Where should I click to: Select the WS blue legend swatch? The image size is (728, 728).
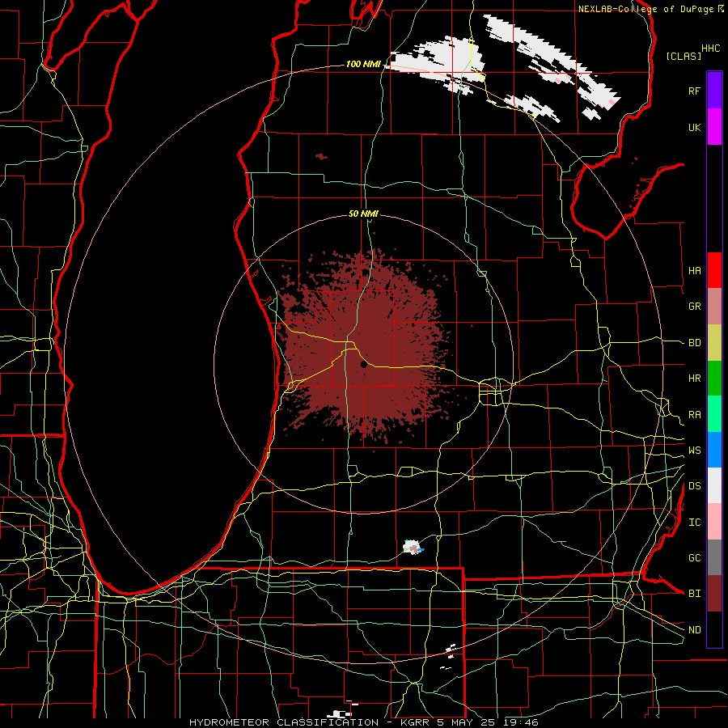[714, 450]
